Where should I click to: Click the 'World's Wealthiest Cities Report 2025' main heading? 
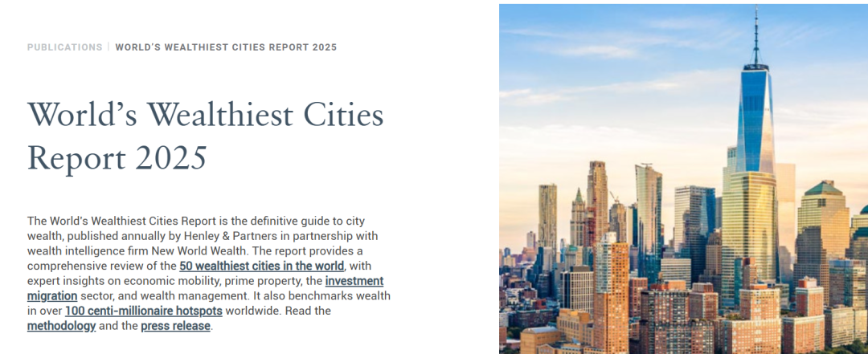(x=206, y=136)
